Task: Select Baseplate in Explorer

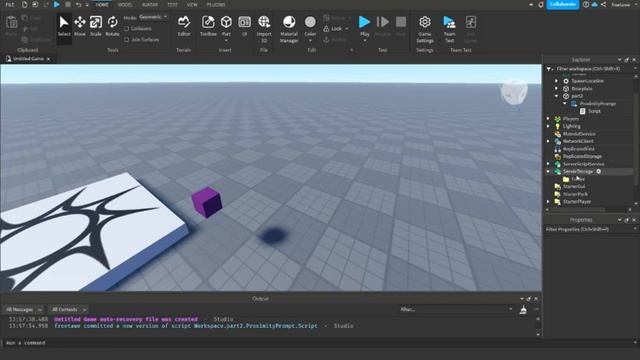Action: click(582, 89)
